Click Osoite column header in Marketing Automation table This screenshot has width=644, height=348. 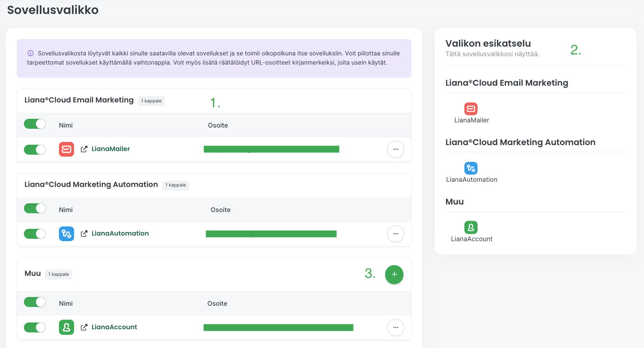pyautogui.click(x=221, y=210)
